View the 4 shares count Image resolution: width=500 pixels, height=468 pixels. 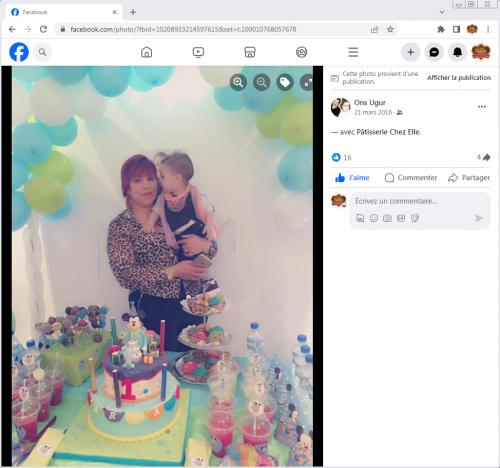click(x=483, y=157)
